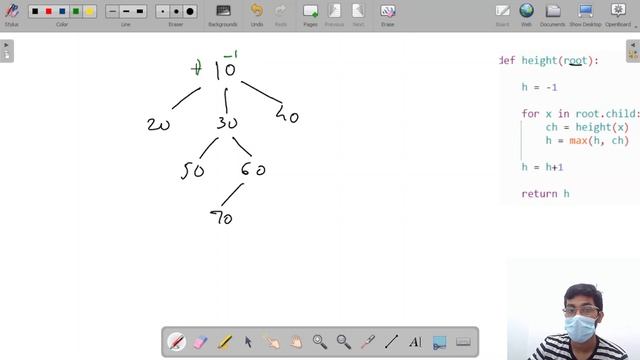Go to the Previous page

point(334,15)
